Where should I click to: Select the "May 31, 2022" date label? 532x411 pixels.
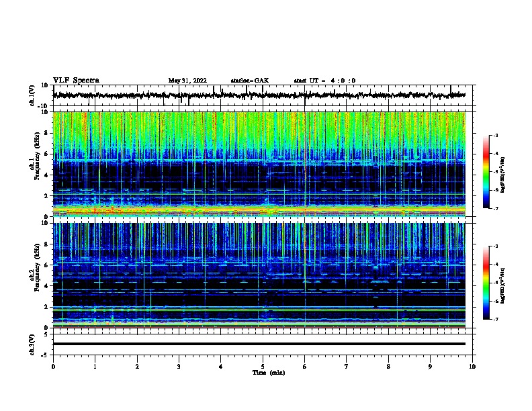click(x=187, y=81)
